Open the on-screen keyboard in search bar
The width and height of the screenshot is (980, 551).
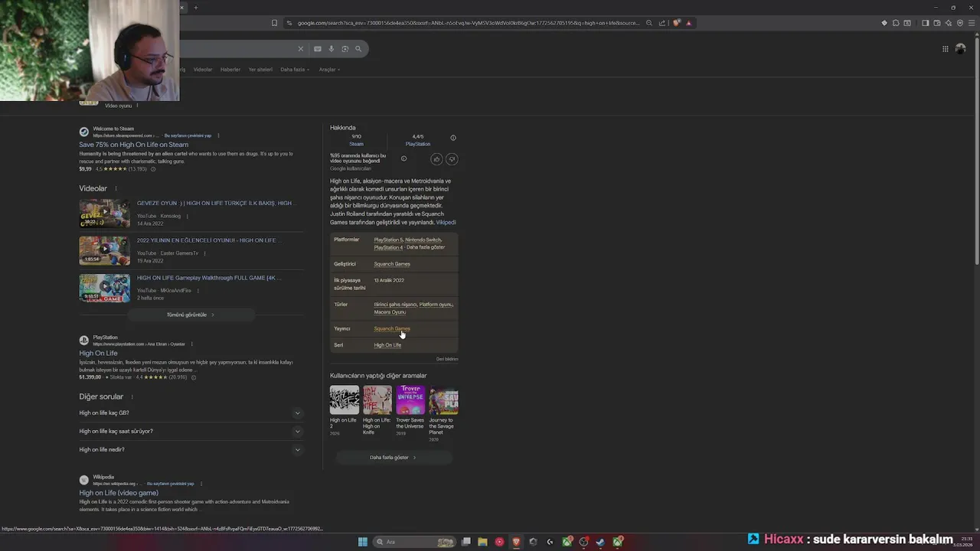pos(318,49)
